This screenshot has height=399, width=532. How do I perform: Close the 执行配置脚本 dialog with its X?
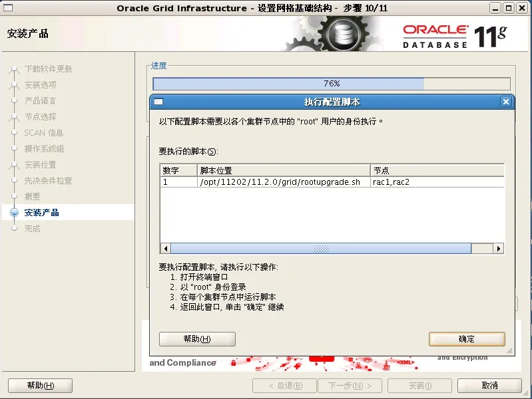[506, 102]
